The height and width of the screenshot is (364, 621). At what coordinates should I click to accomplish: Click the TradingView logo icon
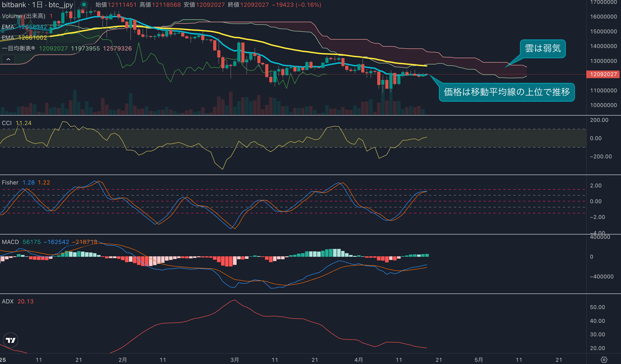11,340
